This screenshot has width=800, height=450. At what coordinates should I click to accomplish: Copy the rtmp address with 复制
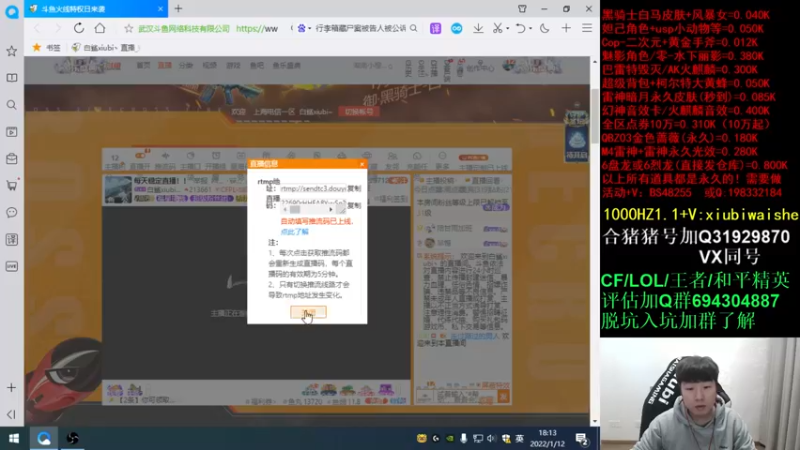[354, 188]
